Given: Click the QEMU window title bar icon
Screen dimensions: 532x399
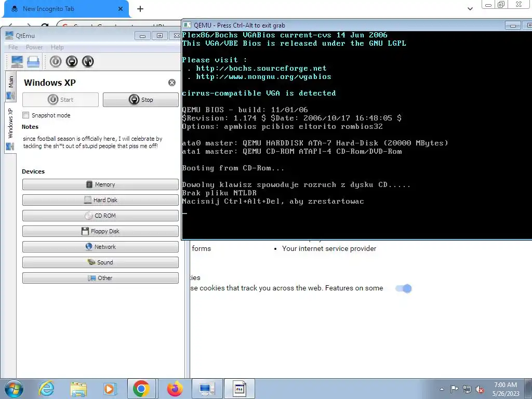Looking at the screenshot, I should tap(187, 25).
